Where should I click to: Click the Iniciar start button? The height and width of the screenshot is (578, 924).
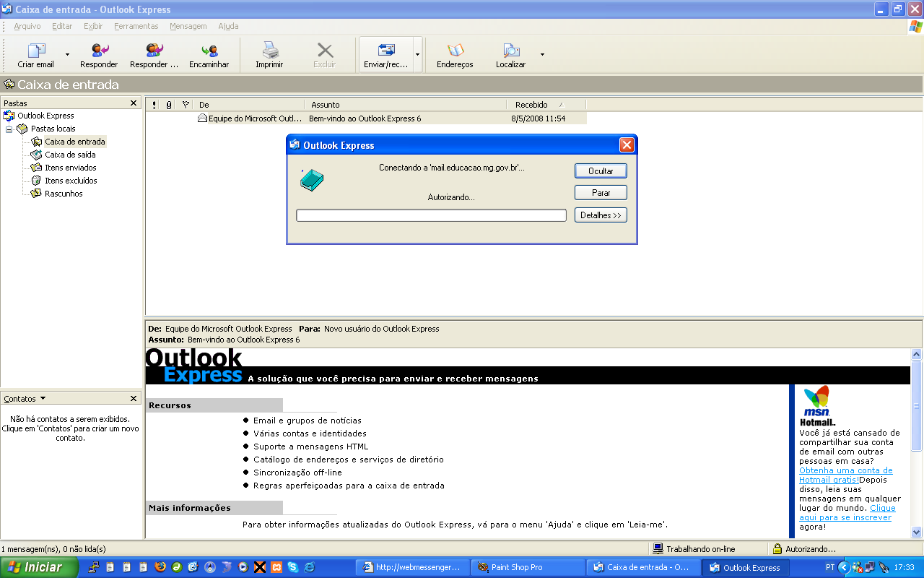[x=39, y=567]
